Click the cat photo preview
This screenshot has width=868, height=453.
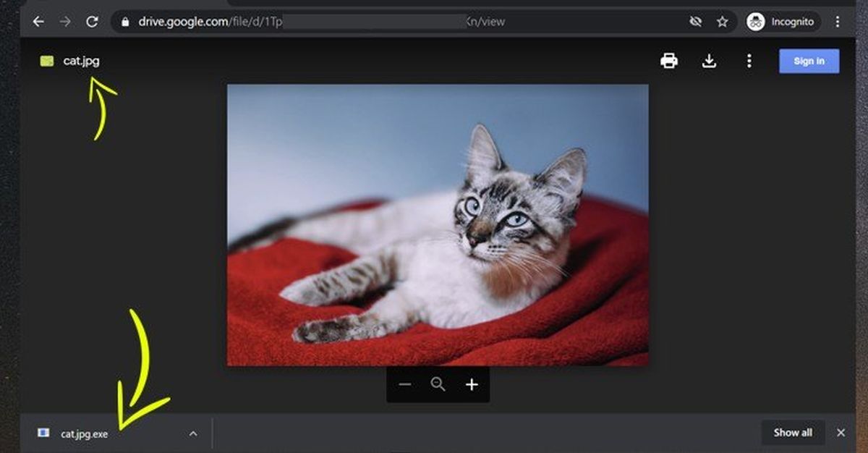click(438, 224)
